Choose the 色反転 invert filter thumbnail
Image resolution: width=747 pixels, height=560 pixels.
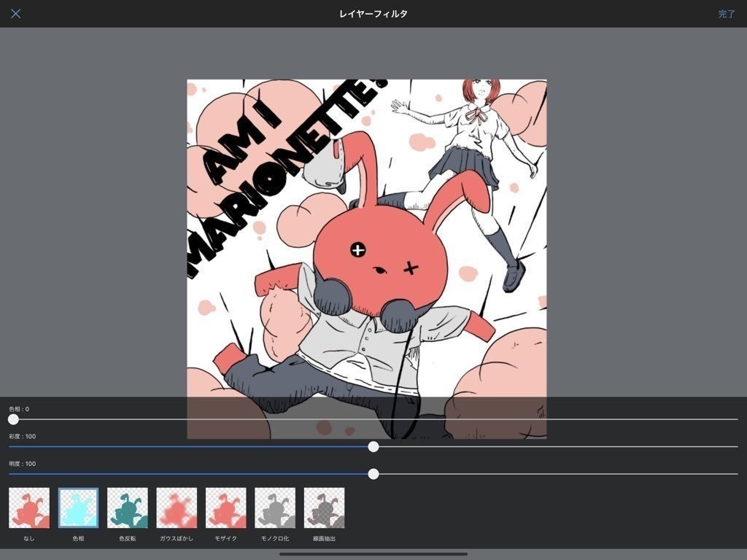pos(127,507)
